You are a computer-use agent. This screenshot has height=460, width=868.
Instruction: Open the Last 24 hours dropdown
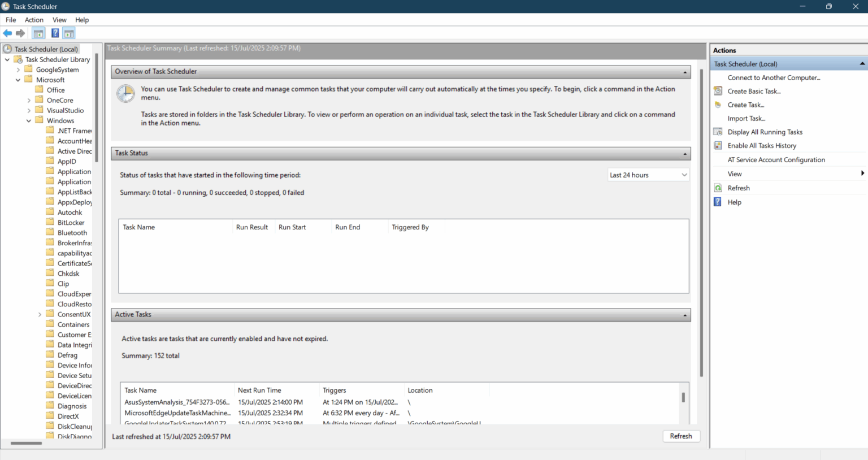pyautogui.click(x=648, y=175)
